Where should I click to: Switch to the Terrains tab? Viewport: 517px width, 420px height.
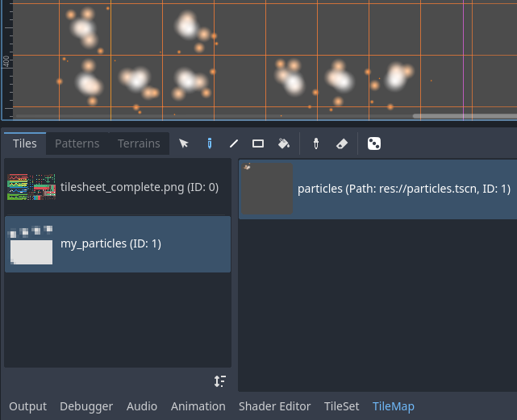click(x=139, y=143)
